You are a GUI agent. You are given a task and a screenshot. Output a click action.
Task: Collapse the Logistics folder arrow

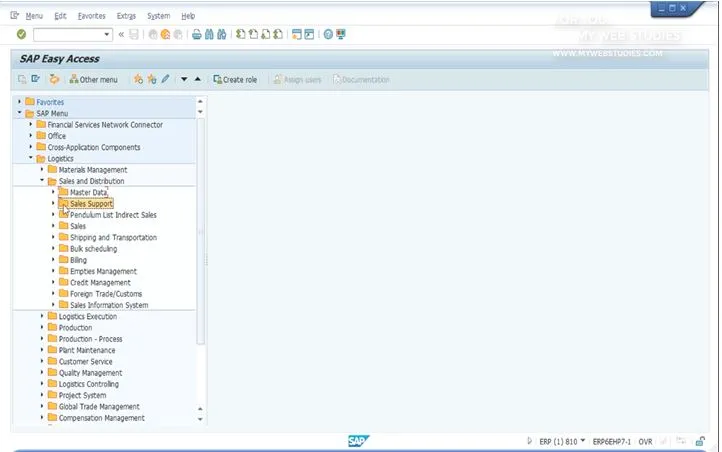(x=31, y=158)
